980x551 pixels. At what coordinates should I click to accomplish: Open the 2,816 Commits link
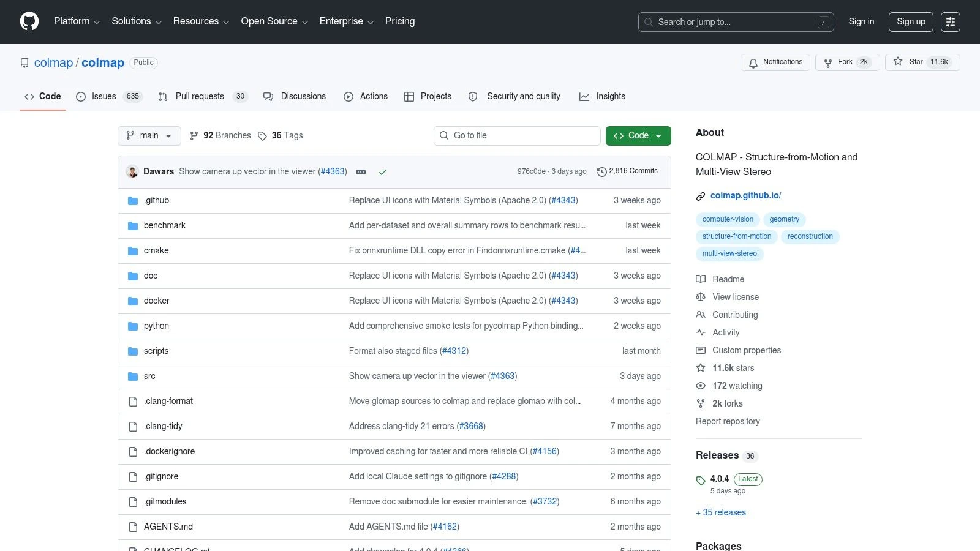[627, 171]
